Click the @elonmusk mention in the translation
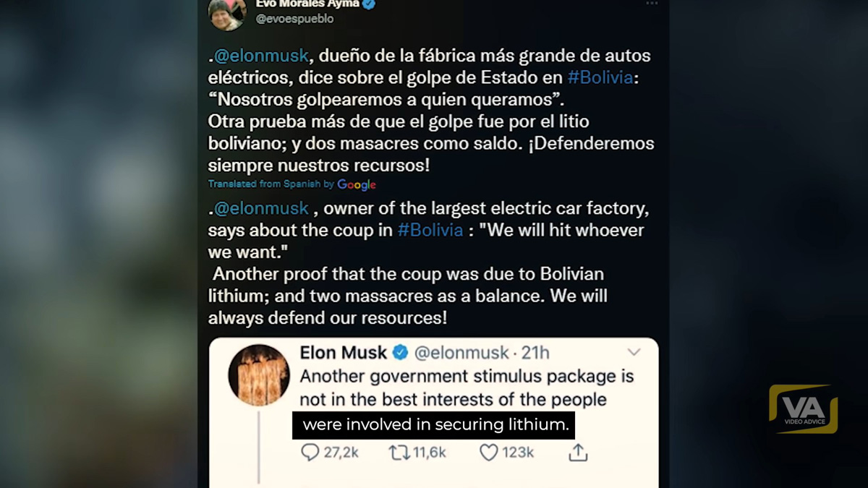The image size is (868, 488). click(x=262, y=208)
